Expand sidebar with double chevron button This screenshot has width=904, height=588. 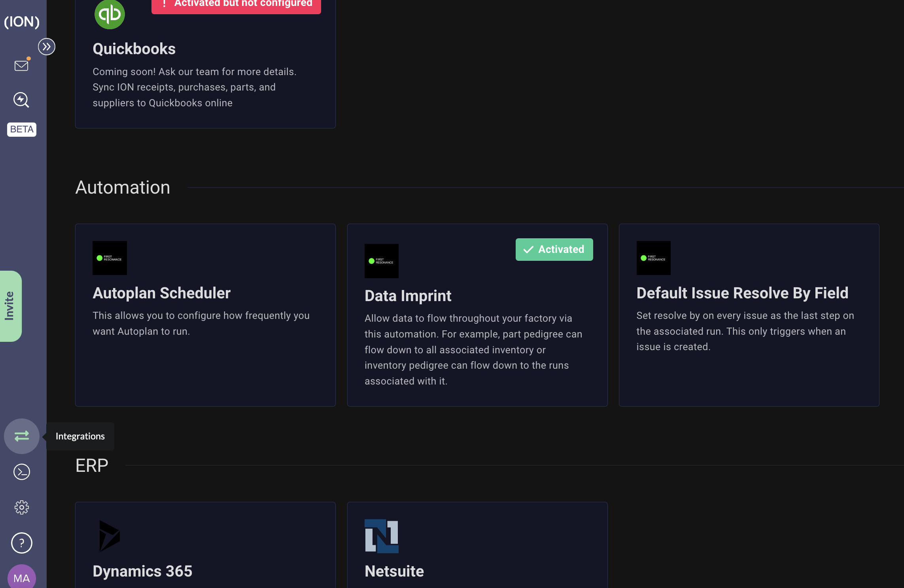click(x=47, y=47)
